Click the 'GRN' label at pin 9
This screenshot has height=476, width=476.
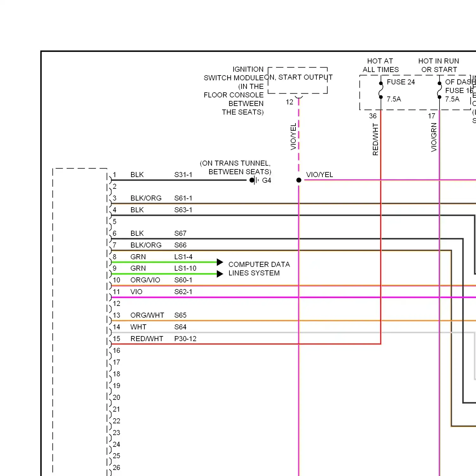pyautogui.click(x=138, y=268)
